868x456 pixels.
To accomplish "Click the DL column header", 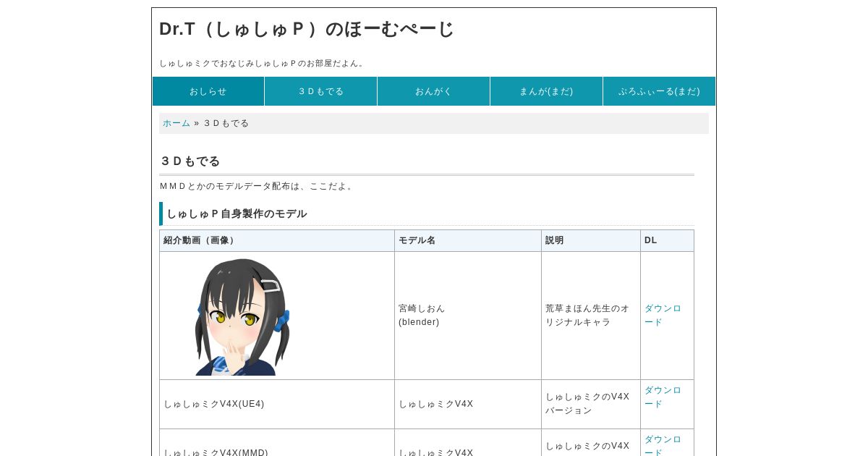I will (667, 240).
